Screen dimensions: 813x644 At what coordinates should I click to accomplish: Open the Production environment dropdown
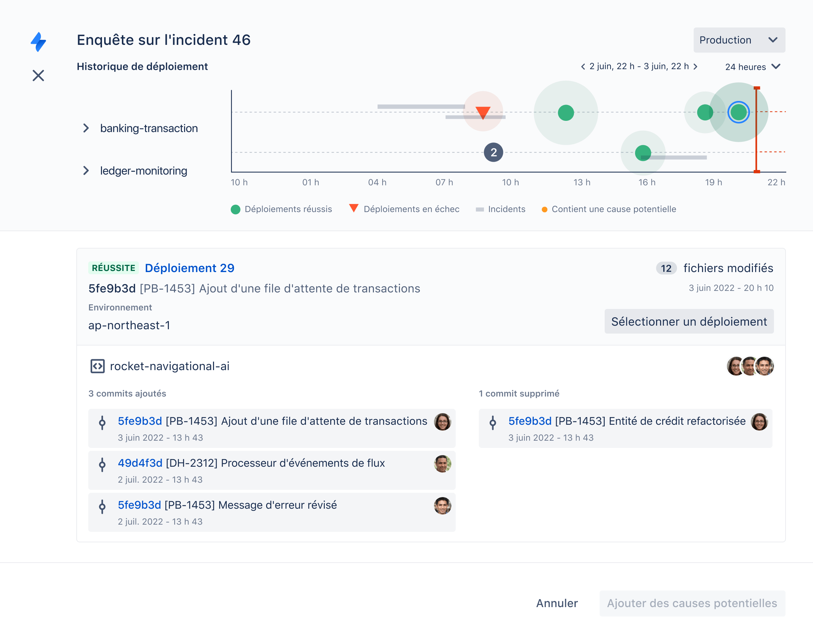[739, 40]
